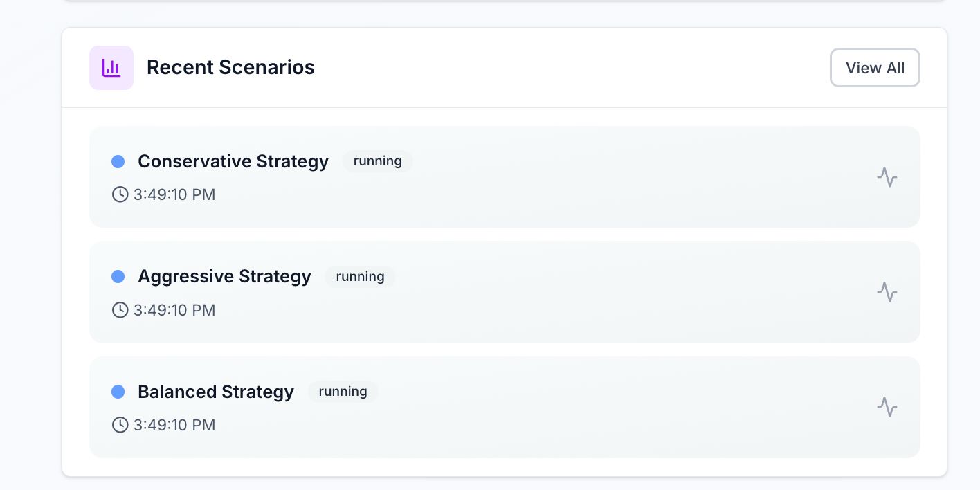980x490 pixels.
Task: Open the Conservative Strategy scenario
Action: click(233, 161)
